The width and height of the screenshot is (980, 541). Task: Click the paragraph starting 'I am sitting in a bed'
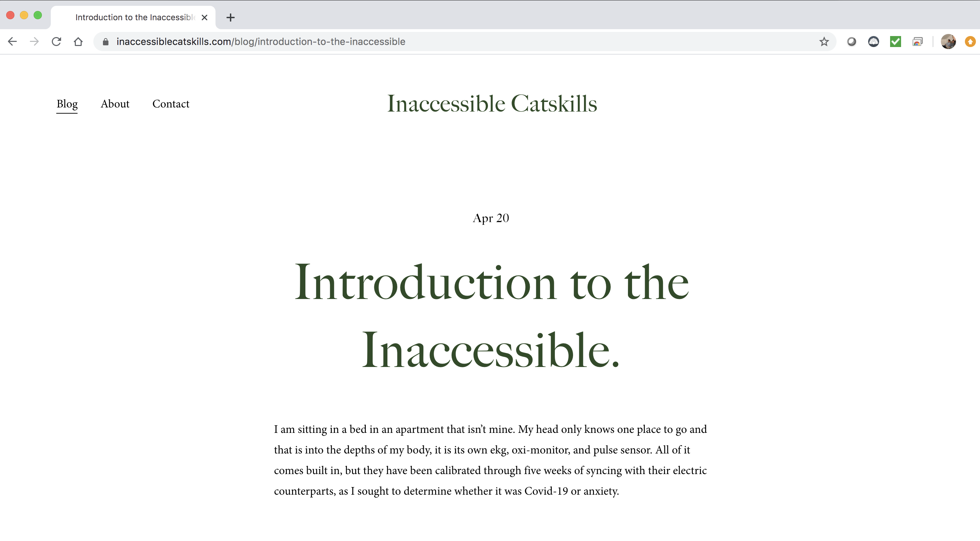[x=490, y=460]
